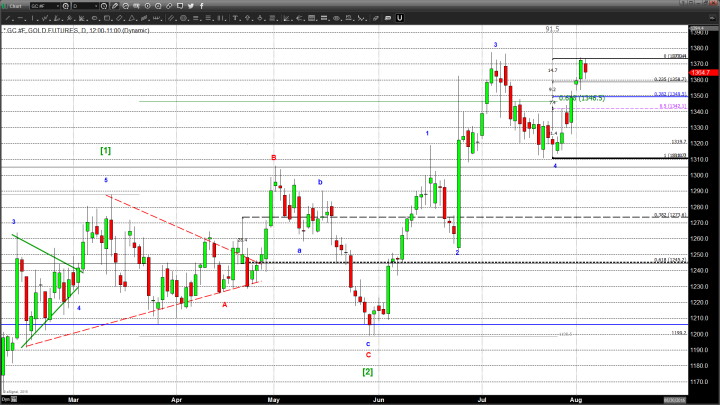The width and height of the screenshot is (720, 405).
Task: Click the red 1364.7 current price label
Action: pos(700,72)
